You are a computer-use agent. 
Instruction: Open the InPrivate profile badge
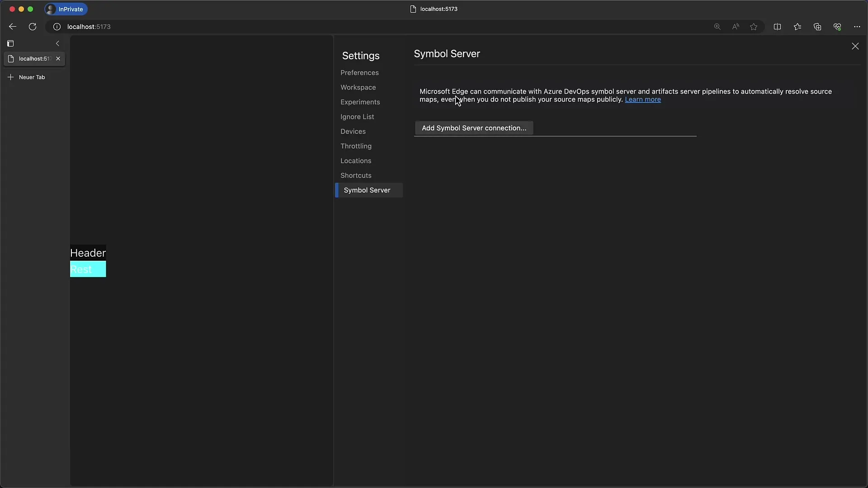66,9
